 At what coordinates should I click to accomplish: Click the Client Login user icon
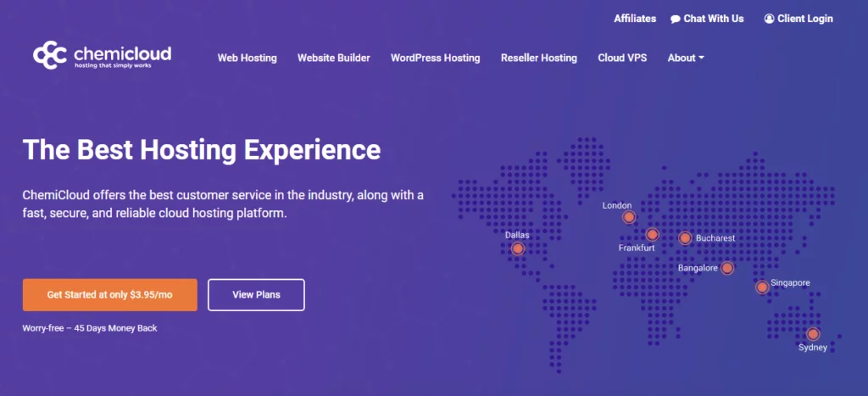pos(769,19)
